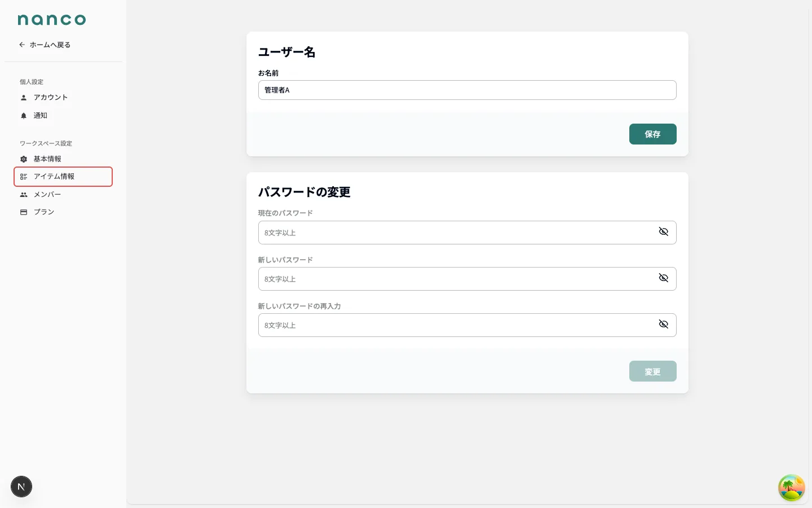This screenshot has width=812, height=508.
Task: Focus the 新しいパスワードの再入力 input field
Action: tap(467, 325)
